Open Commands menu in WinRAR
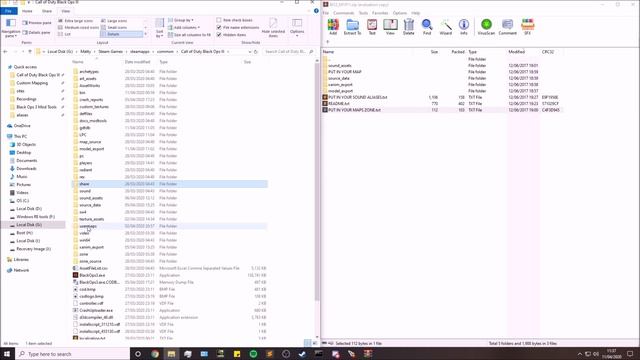Viewport: 640px width, 360px height. click(x=344, y=13)
